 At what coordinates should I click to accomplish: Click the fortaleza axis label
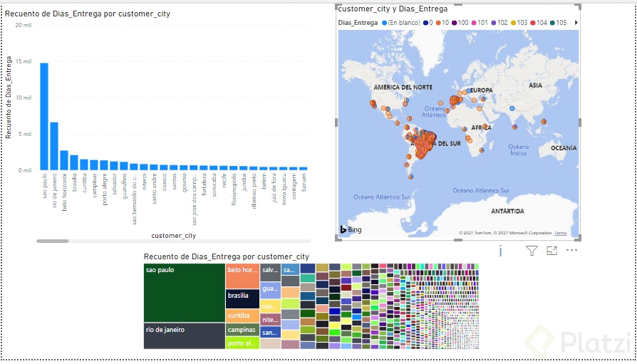coord(204,184)
